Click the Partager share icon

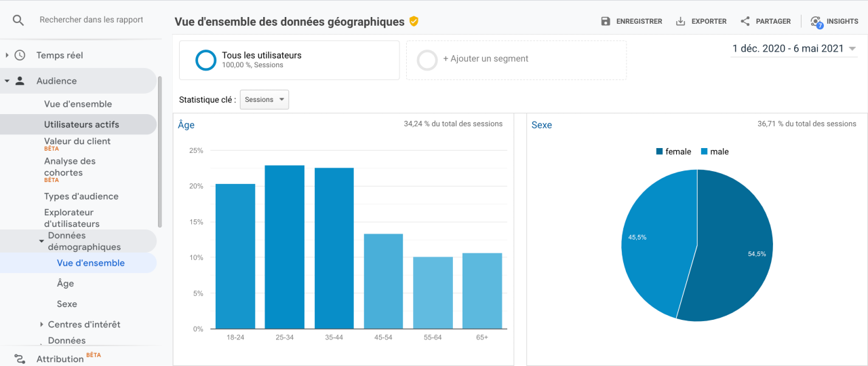pyautogui.click(x=745, y=21)
